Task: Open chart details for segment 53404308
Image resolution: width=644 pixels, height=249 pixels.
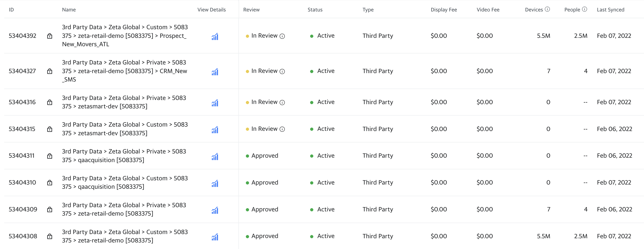Action: pyautogui.click(x=215, y=237)
